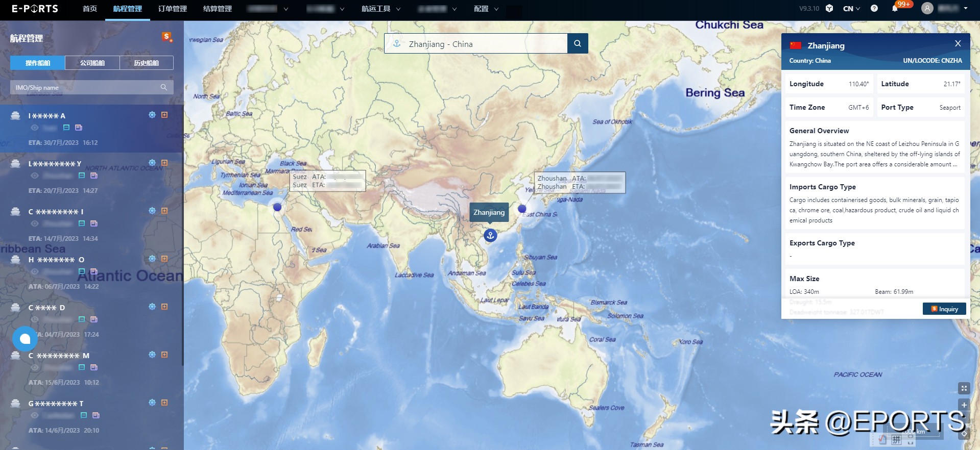Open the 航程管理 menu item

click(x=128, y=9)
